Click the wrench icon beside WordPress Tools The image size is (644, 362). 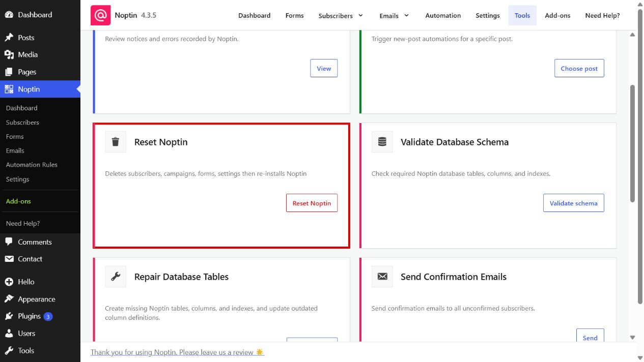click(x=9, y=350)
